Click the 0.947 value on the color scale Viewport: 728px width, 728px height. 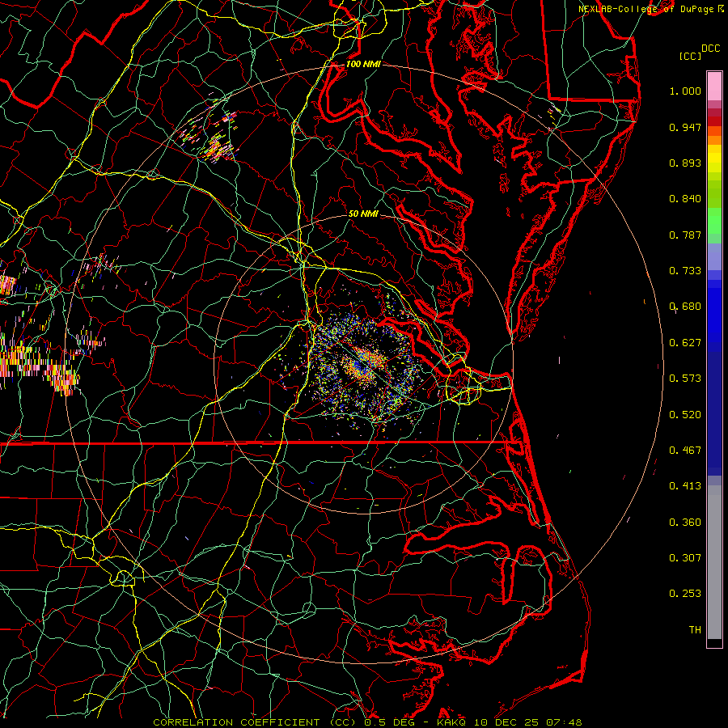click(x=685, y=127)
